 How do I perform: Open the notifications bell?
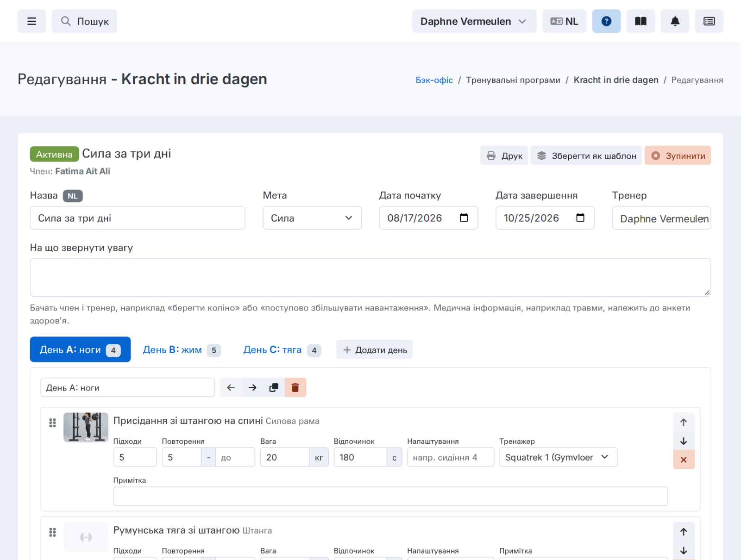(x=675, y=21)
